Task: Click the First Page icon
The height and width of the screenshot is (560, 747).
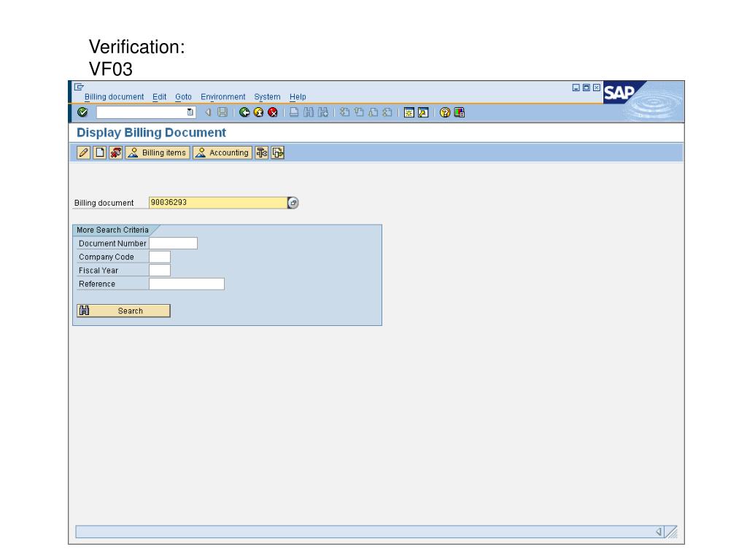Action: coord(344,112)
